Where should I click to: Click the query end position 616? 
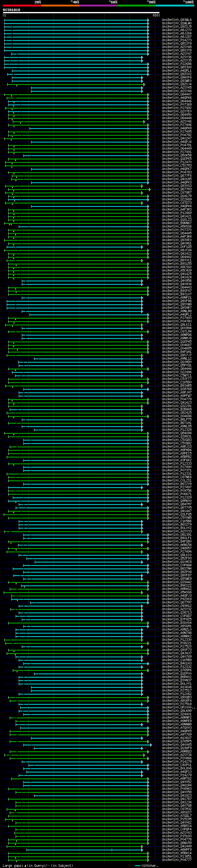pos(155,15)
